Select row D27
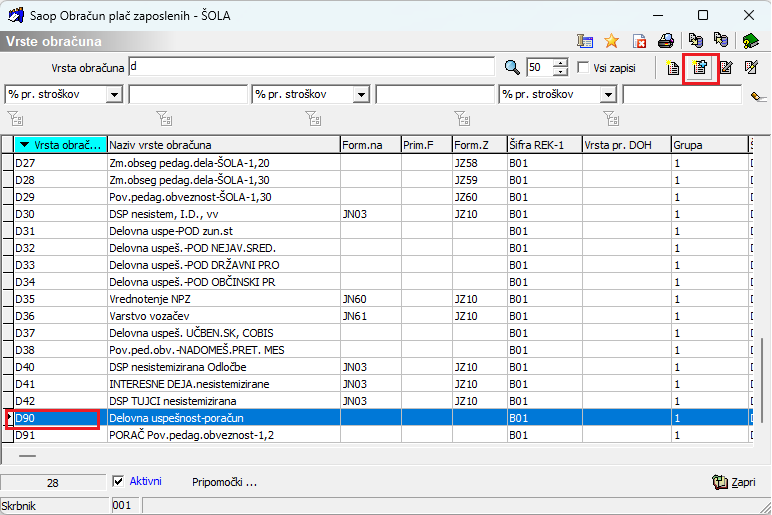Screen dimensions: 772x515 click(x=377, y=162)
